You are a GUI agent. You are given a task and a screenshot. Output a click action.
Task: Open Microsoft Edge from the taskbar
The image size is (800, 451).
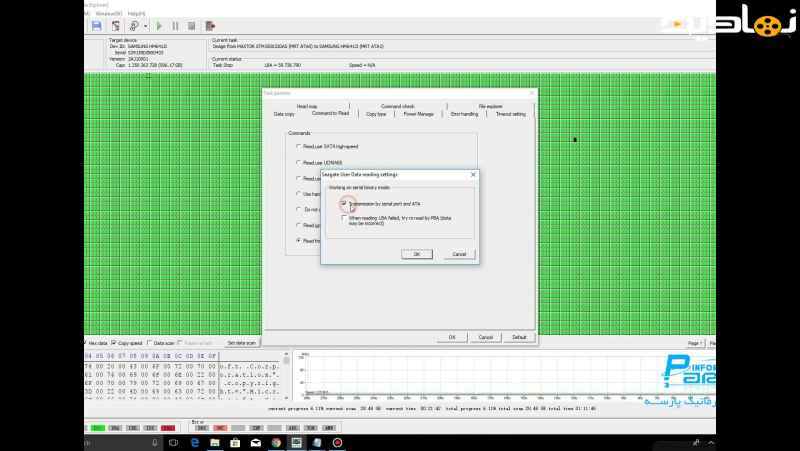click(194, 443)
